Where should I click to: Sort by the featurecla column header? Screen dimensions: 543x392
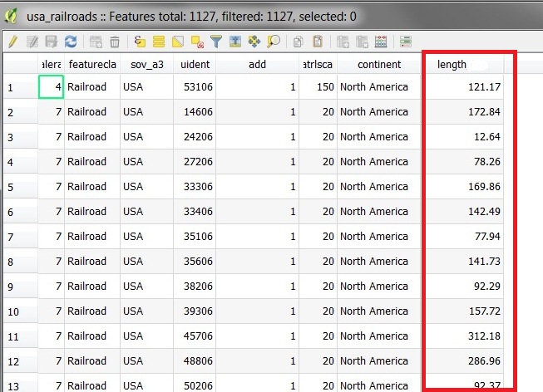tap(92, 64)
